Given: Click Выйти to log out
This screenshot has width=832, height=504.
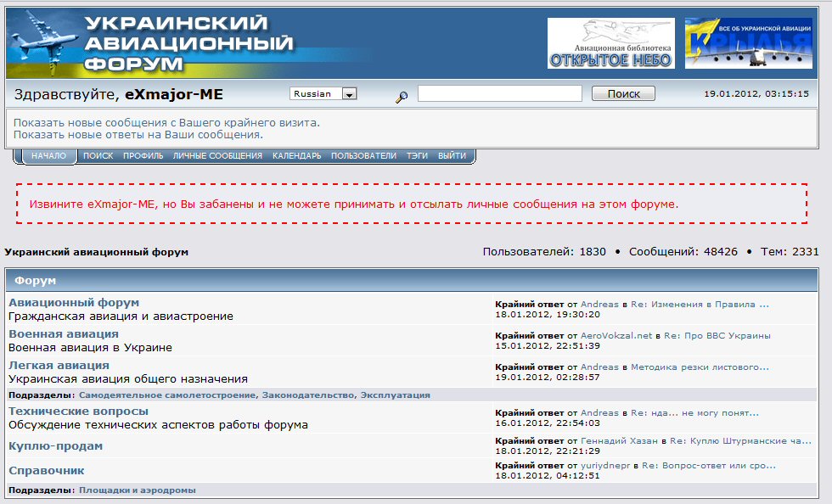Looking at the screenshot, I should click(452, 156).
